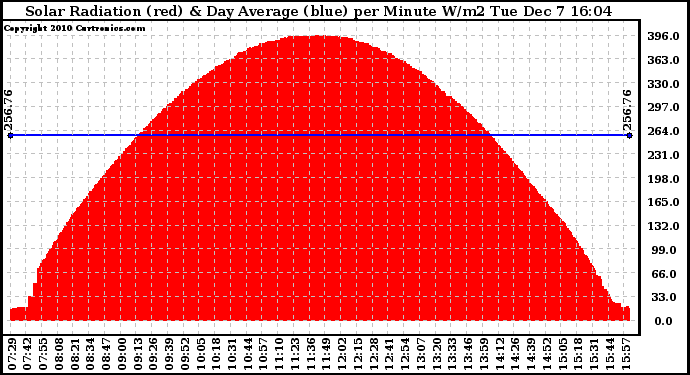Viewport: 690px width, 375px height.
Task: Click the 10:31 time label
Action: click(x=232, y=354)
